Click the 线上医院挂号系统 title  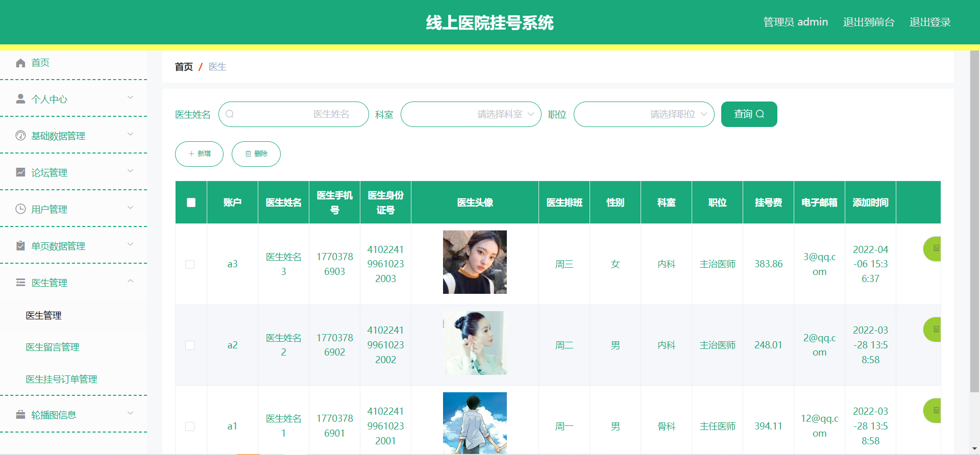[490, 22]
